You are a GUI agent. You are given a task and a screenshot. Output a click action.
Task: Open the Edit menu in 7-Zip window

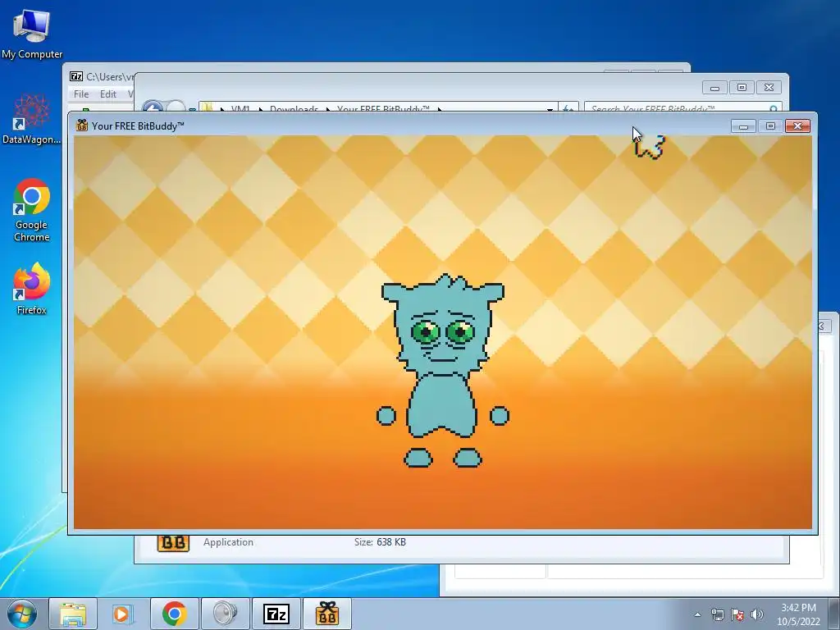pyautogui.click(x=108, y=94)
